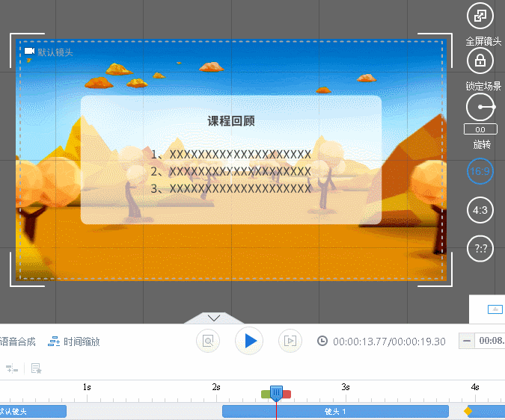
Task: Select the 16:9 aspect ratio
Action: pos(480,171)
